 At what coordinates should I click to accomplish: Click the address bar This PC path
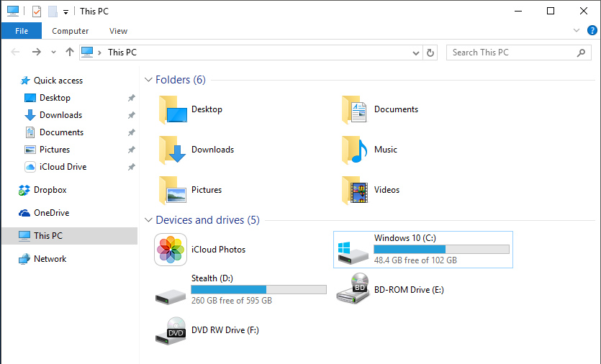click(x=122, y=53)
